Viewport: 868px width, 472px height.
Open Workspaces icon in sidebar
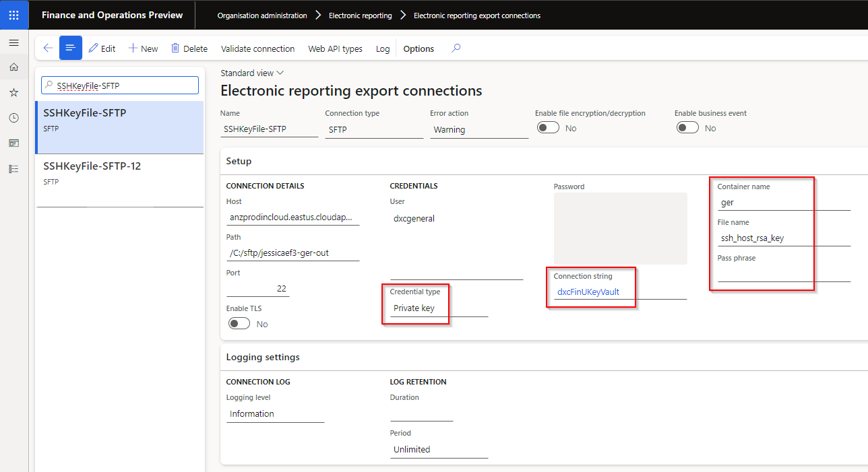[x=13, y=143]
